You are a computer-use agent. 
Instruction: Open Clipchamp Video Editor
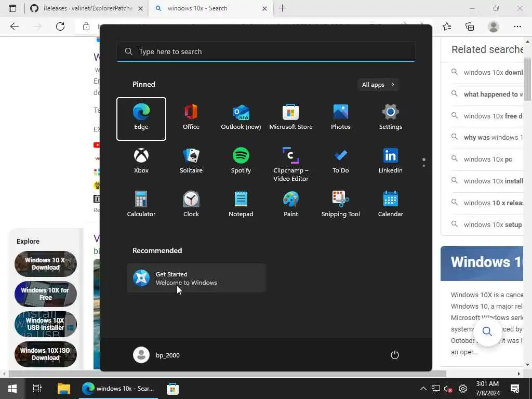(x=291, y=164)
